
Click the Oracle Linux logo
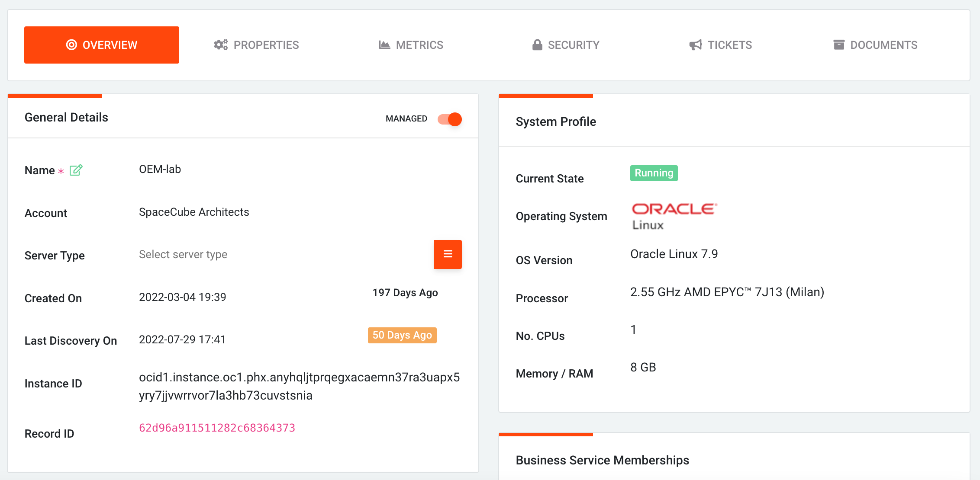click(674, 216)
